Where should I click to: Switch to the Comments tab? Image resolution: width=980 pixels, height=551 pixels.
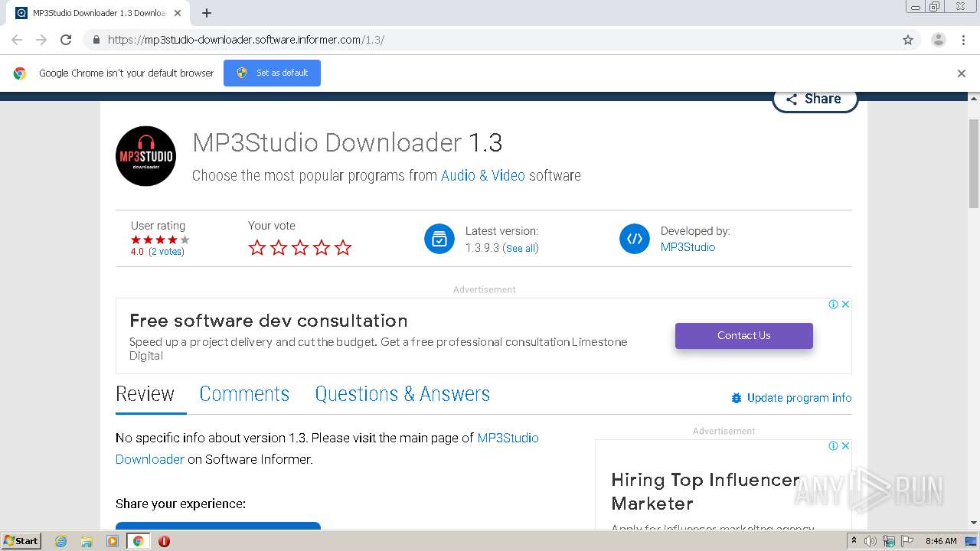(244, 394)
